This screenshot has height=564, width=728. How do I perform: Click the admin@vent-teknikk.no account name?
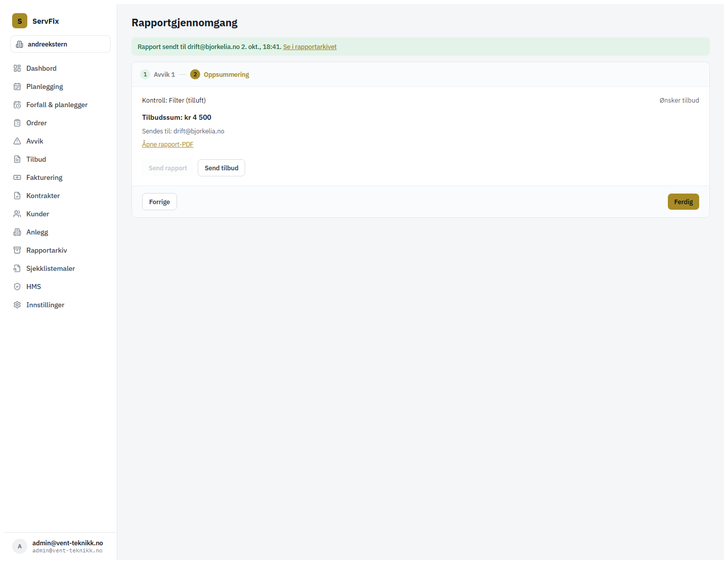68,543
